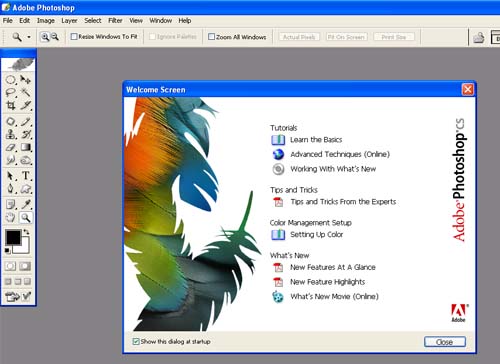This screenshot has height=364, width=500.
Task: Open the Image menu
Action: tap(46, 21)
